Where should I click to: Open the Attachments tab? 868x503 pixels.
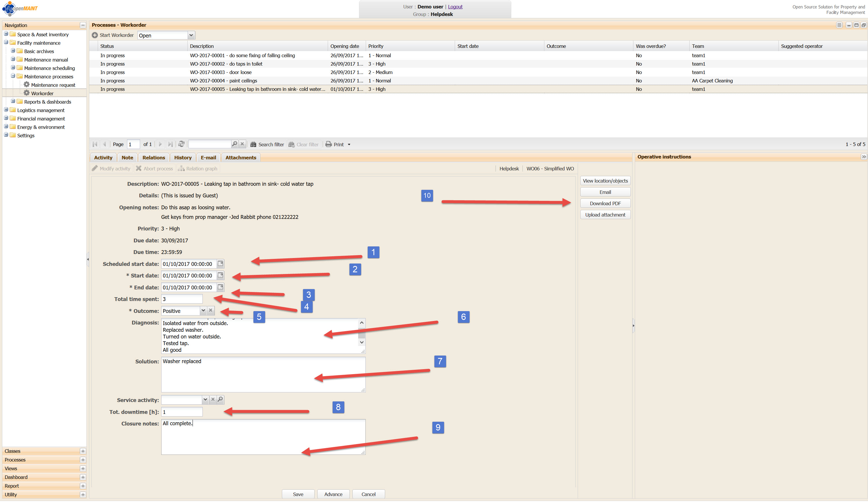click(240, 158)
